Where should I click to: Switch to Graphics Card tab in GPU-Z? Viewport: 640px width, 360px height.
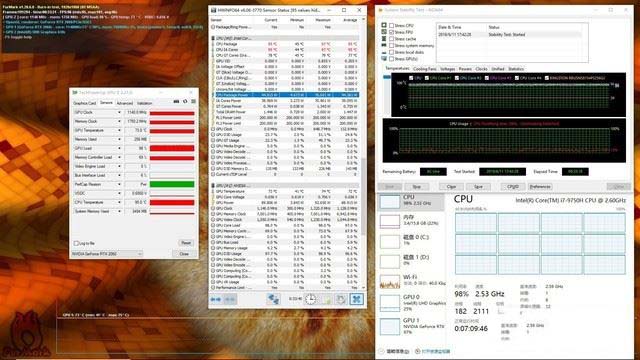(84, 103)
